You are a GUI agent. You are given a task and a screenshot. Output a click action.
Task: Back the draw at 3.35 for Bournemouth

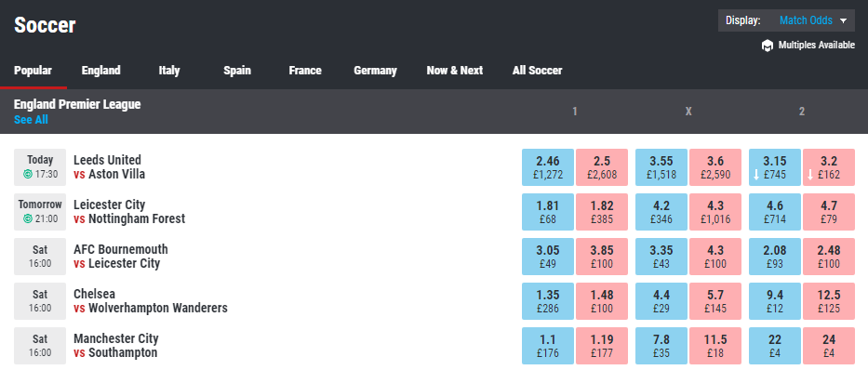(661, 257)
